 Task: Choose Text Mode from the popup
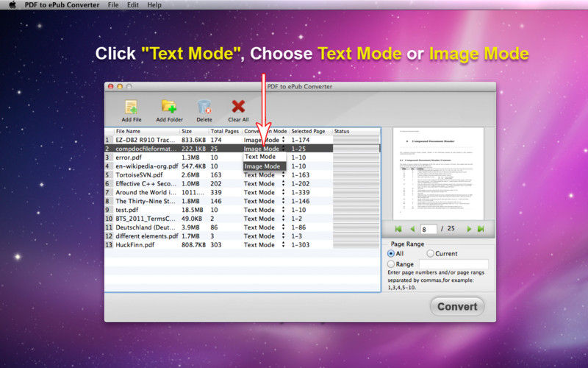(x=265, y=157)
